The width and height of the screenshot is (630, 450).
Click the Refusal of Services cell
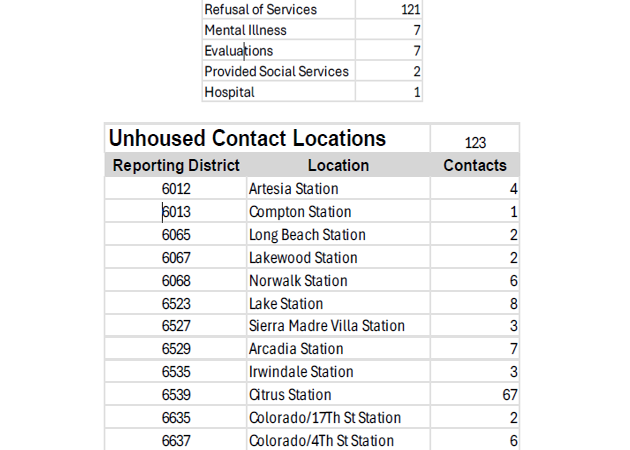[260, 10]
